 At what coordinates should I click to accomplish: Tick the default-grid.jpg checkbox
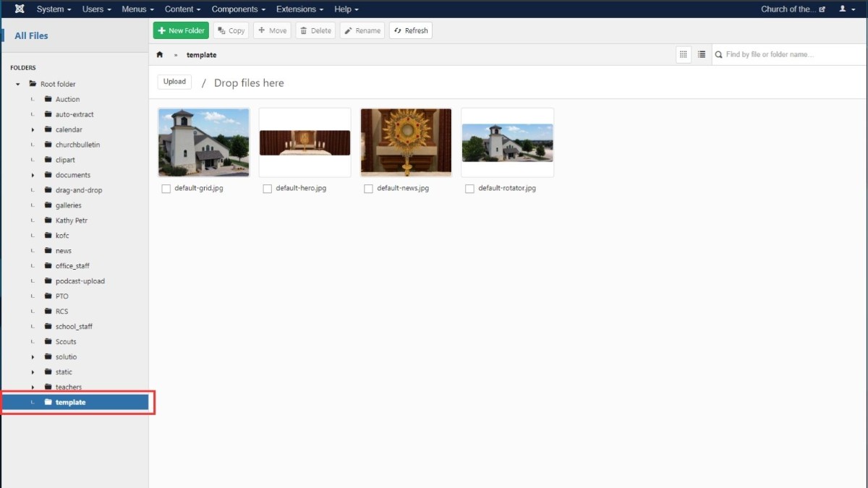[166, 189]
